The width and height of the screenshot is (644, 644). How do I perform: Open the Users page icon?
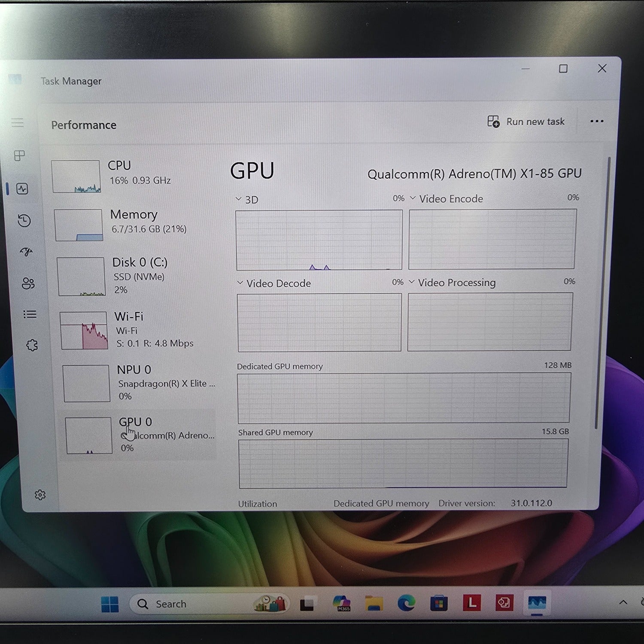pyautogui.click(x=28, y=283)
